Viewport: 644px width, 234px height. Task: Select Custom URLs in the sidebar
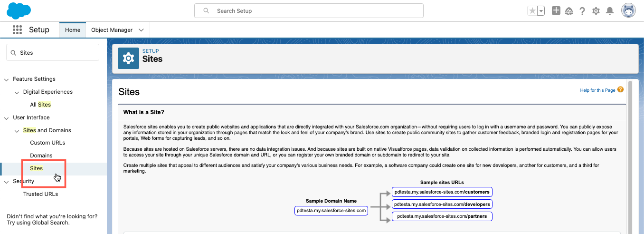tap(47, 143)
